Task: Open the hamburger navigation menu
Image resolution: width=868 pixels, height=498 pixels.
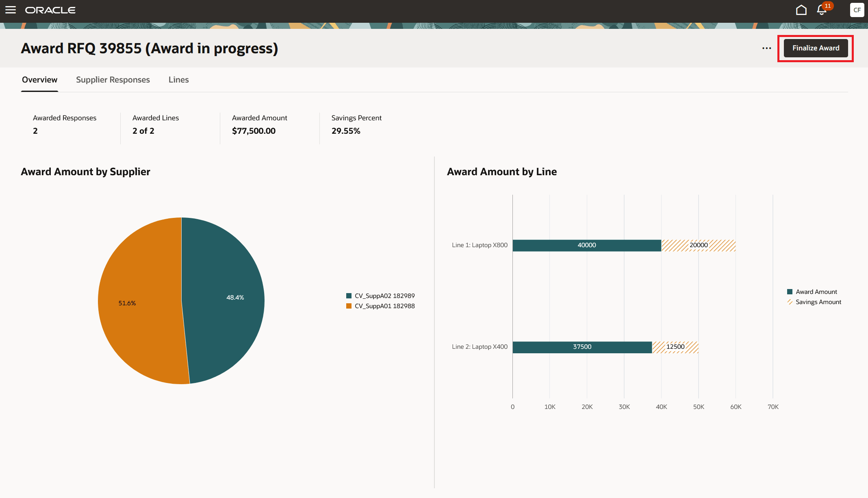Action: 11,10
